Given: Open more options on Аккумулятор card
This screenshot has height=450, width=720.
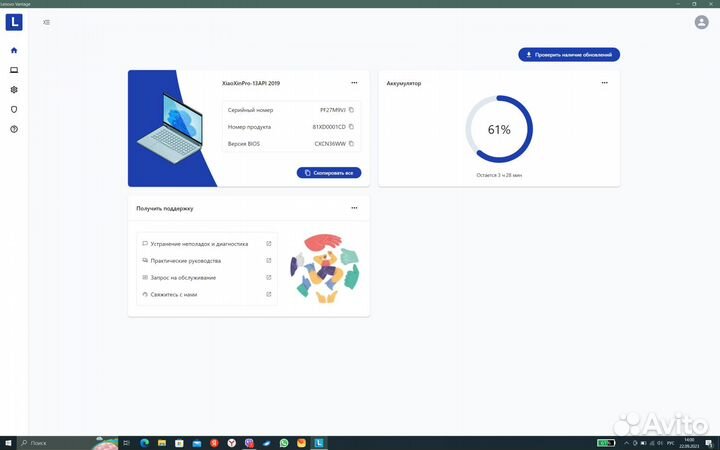Looking at the screenshot, I should click(x=604, y=83).
